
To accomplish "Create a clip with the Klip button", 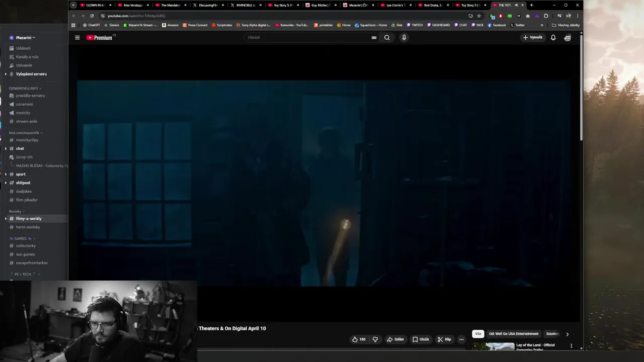I will click(x=444, y=339).
